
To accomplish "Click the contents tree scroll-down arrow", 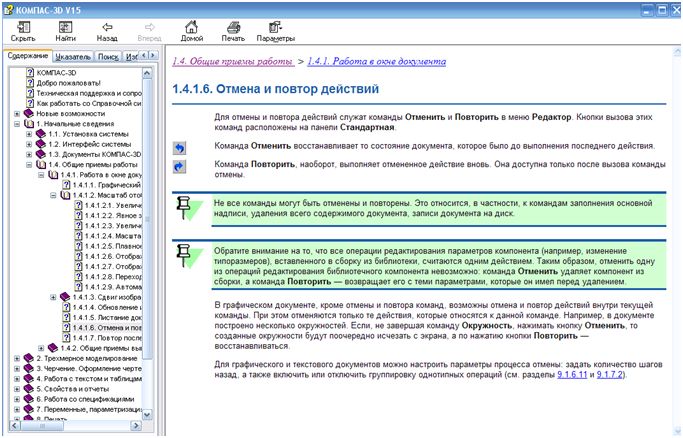I will 147,414.
